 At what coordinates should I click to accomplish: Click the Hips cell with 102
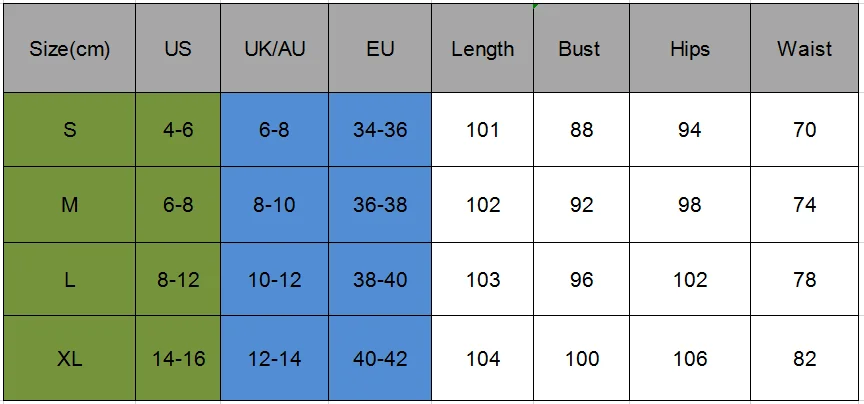tap(690, 279)
